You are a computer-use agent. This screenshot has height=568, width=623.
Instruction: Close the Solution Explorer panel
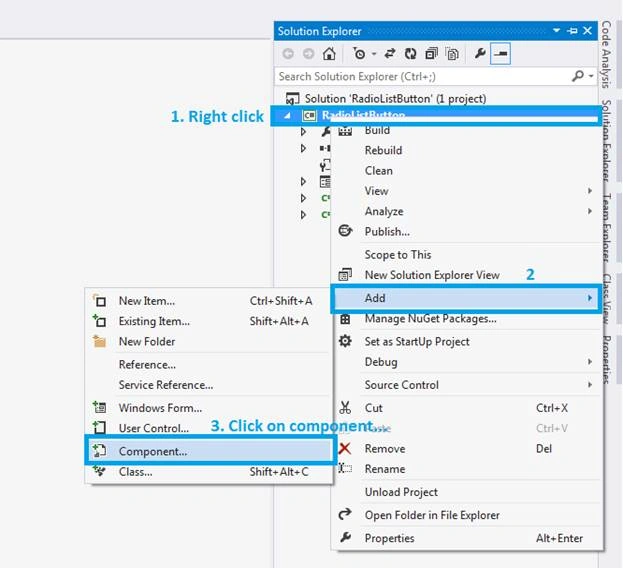(x=588, y=31)
